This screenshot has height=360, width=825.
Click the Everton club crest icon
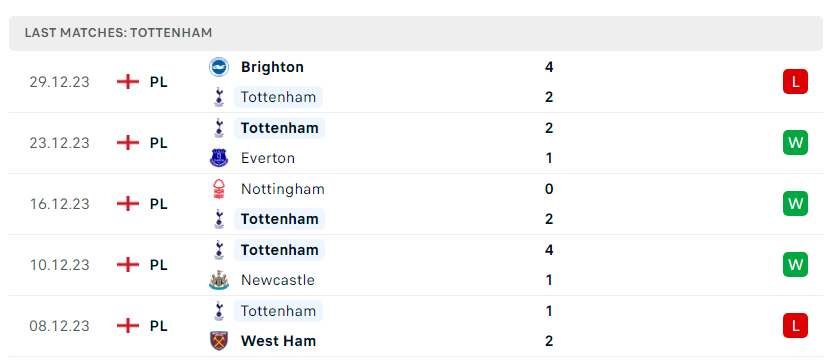point(219,158)
